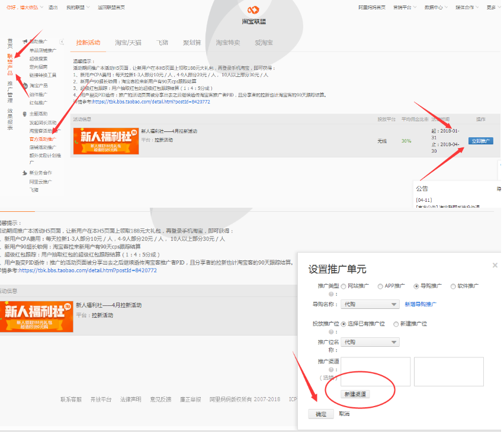Open 阿里云推广 in the sidebar
504x432 pixels.
click(x=40, y=182)
